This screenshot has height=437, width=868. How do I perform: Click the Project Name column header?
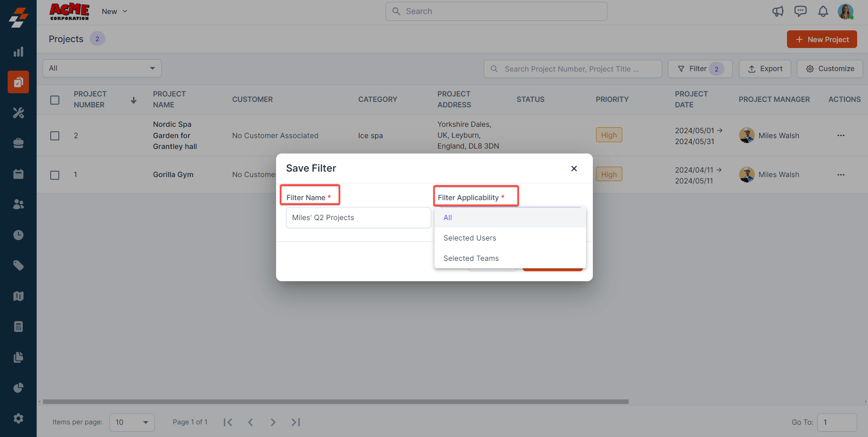coord(170,99)
